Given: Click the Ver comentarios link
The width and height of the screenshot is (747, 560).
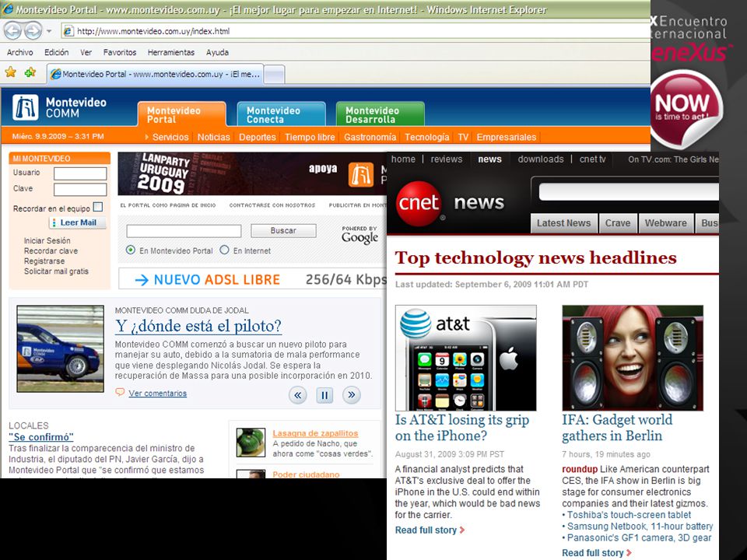Looking at the screenshot, I should coord(158,394).
